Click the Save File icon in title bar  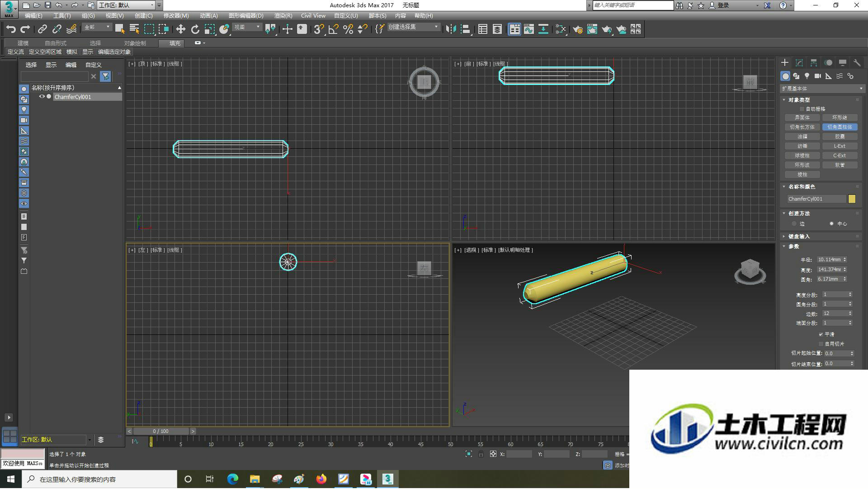click(x=47, y=5)
